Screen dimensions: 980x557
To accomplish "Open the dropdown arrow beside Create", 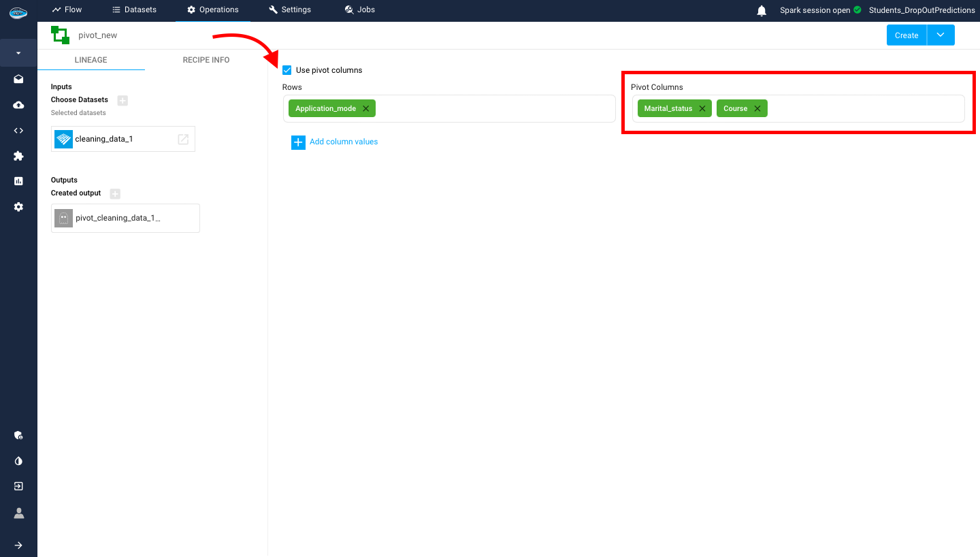I will pyautogui.click(x=941, y=35).
